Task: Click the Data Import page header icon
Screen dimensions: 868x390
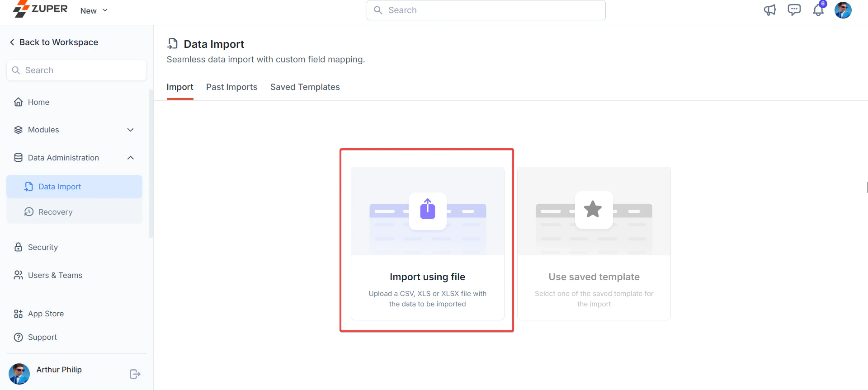Action: (172, 43)
